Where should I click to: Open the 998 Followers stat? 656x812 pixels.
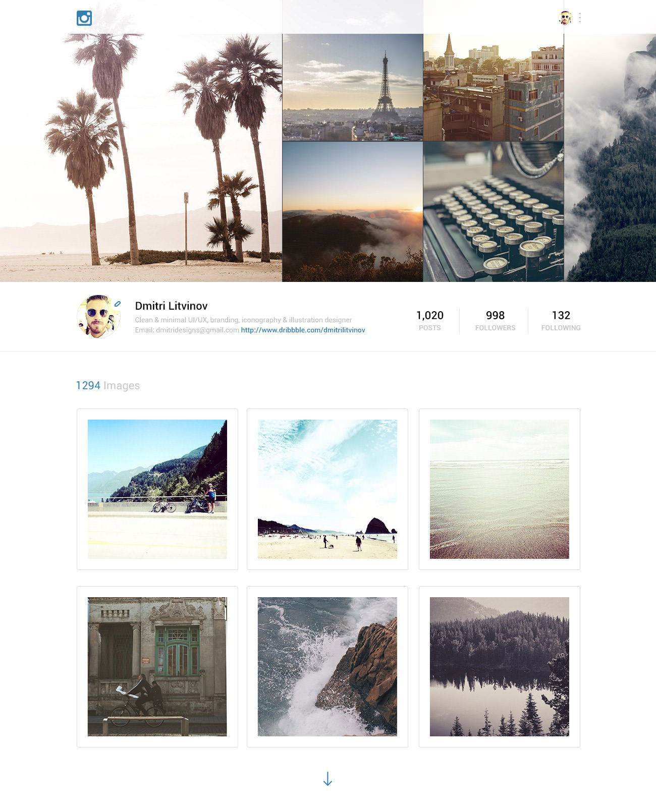(495, 321)
